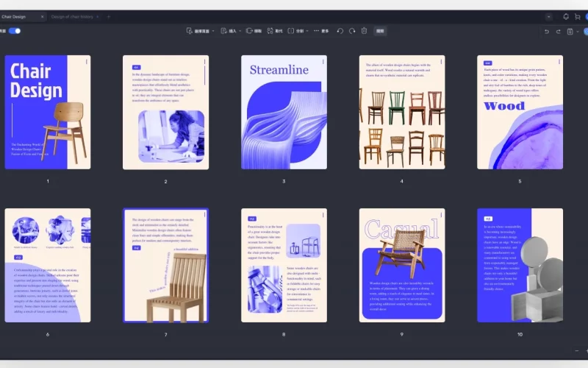Click page number label 3
This screenshot has height=368, width=588.
click(x=284, y=181)
